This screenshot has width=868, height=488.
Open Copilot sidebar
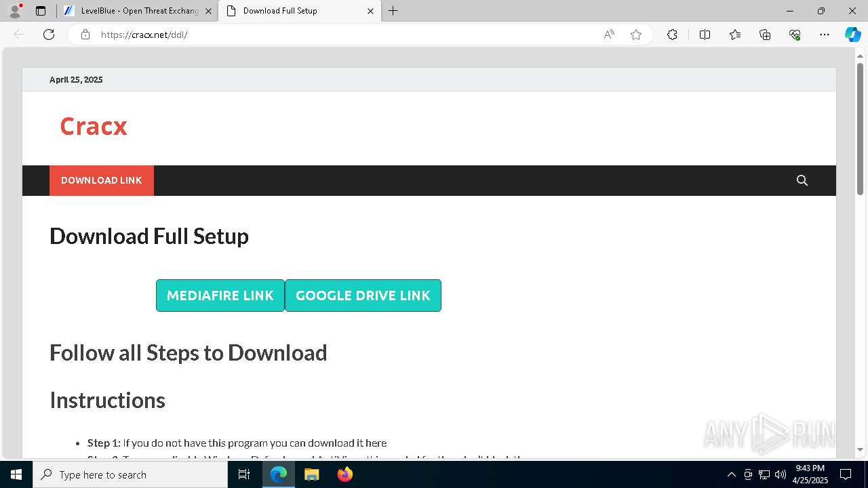(852, 35)
